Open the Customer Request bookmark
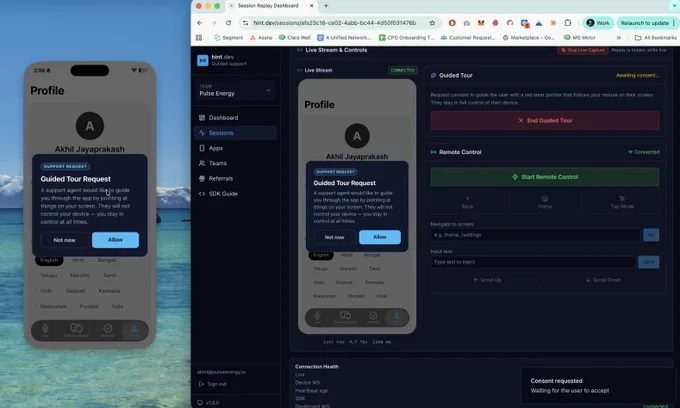Viewport: 680px width, 408px height. click(468, 38)
